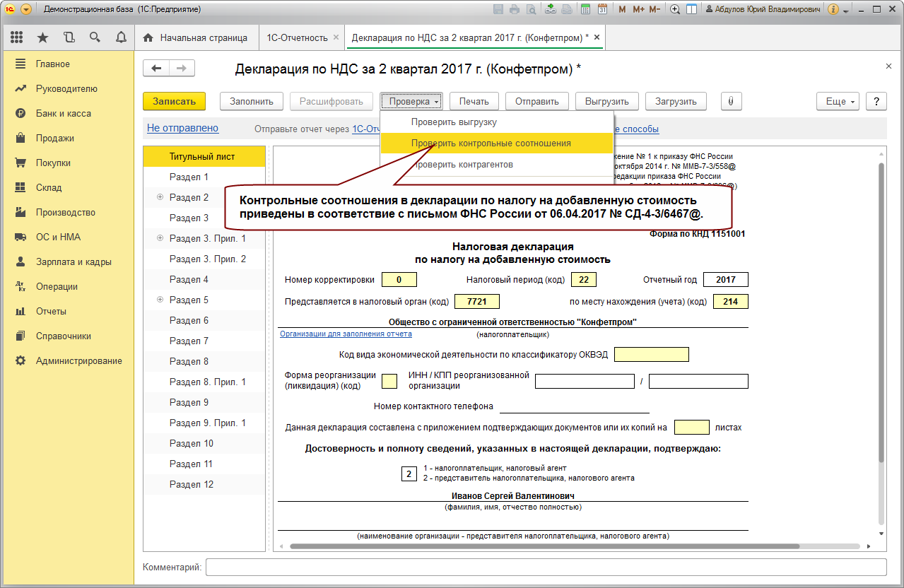The height and width of the screenshot is (588, 904).
Task: Open the History icon
Action: (x=69, y=37)
